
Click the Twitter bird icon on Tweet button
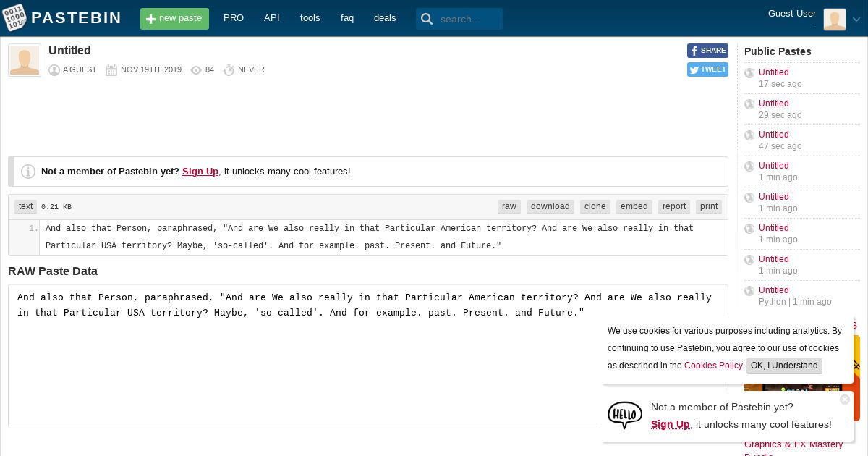tap(694, 69)
